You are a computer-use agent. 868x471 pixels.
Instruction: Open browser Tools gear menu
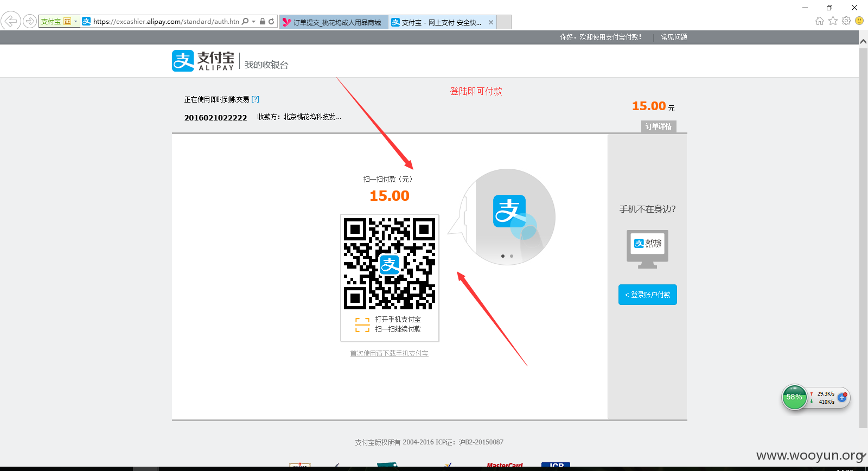(x=846, y=21)
